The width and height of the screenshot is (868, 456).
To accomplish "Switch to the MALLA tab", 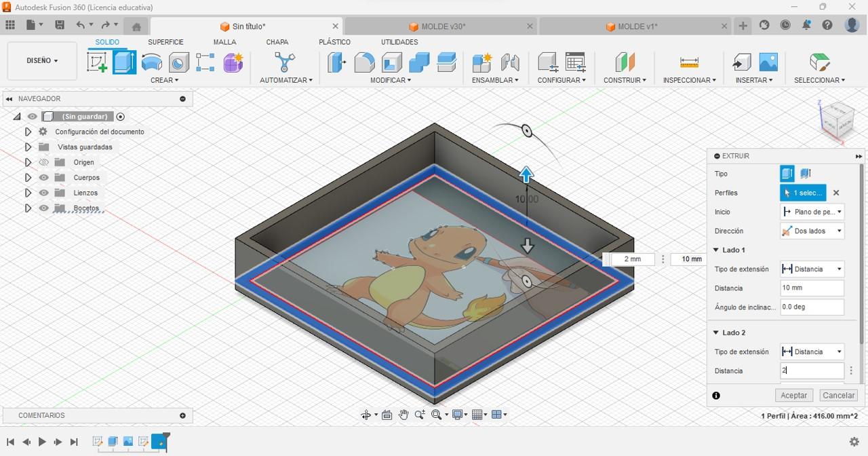I will point(224,42).
